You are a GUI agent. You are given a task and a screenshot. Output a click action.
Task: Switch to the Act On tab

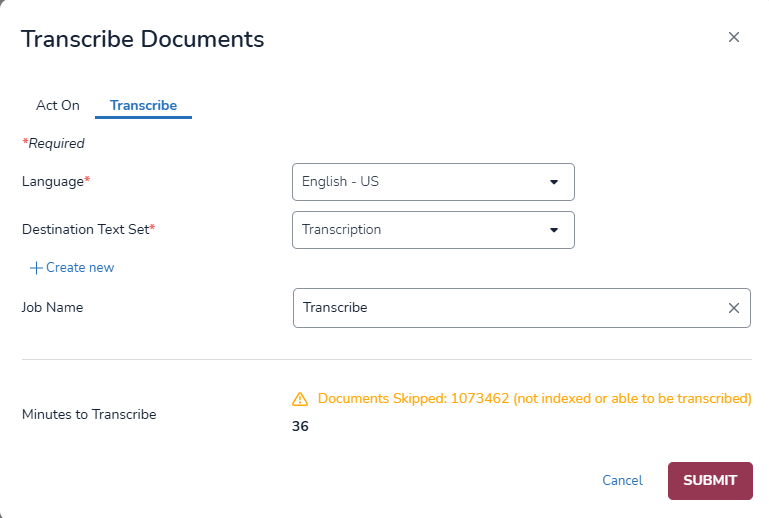coord(58,105)
